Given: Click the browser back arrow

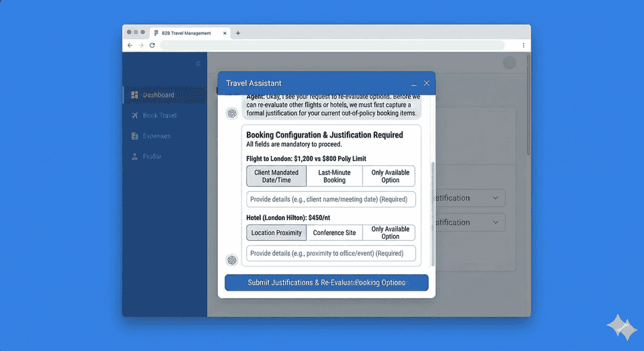Looking at the screenshot, I should pos(129,45).
